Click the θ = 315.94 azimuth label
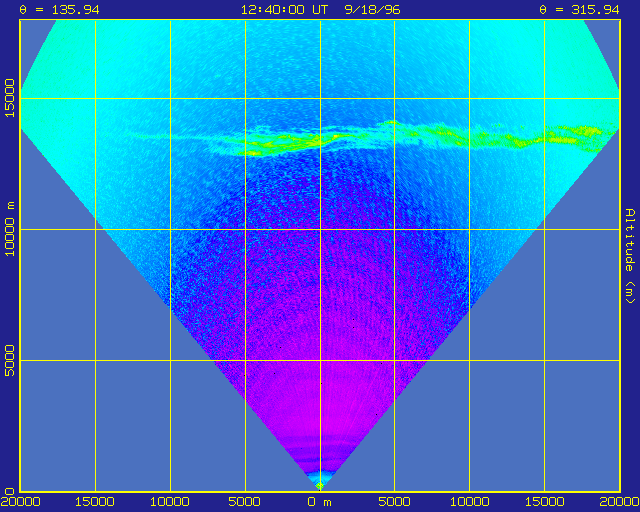640x512 pixels. tap(580, 9)
